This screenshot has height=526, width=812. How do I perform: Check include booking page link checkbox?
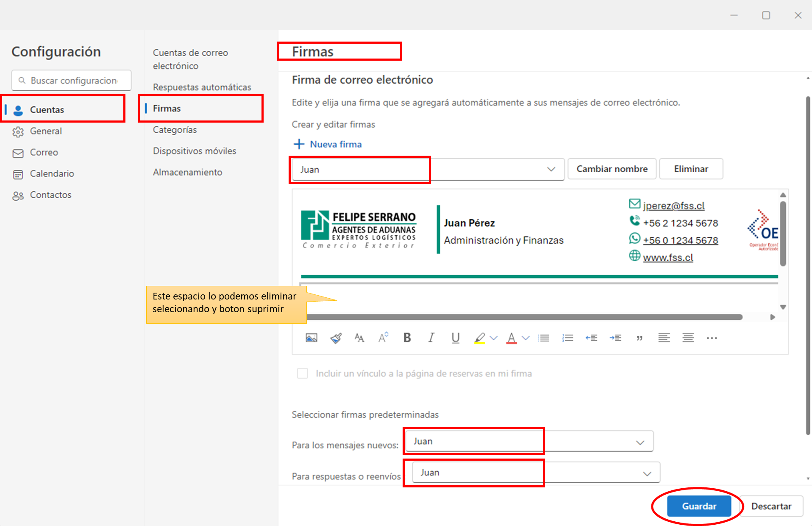(303, 373)
